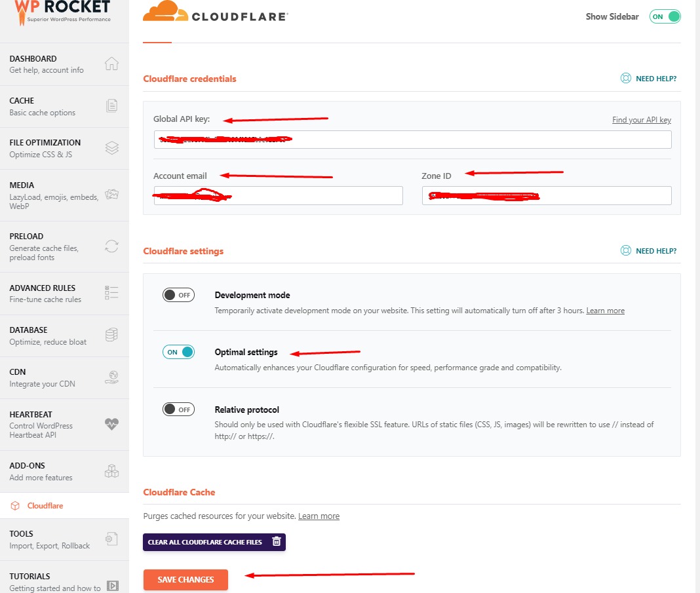Click Clear All Cloudflare Cache Files button
The width and height of the screenshot is (700, 593).
click(214, 542)
